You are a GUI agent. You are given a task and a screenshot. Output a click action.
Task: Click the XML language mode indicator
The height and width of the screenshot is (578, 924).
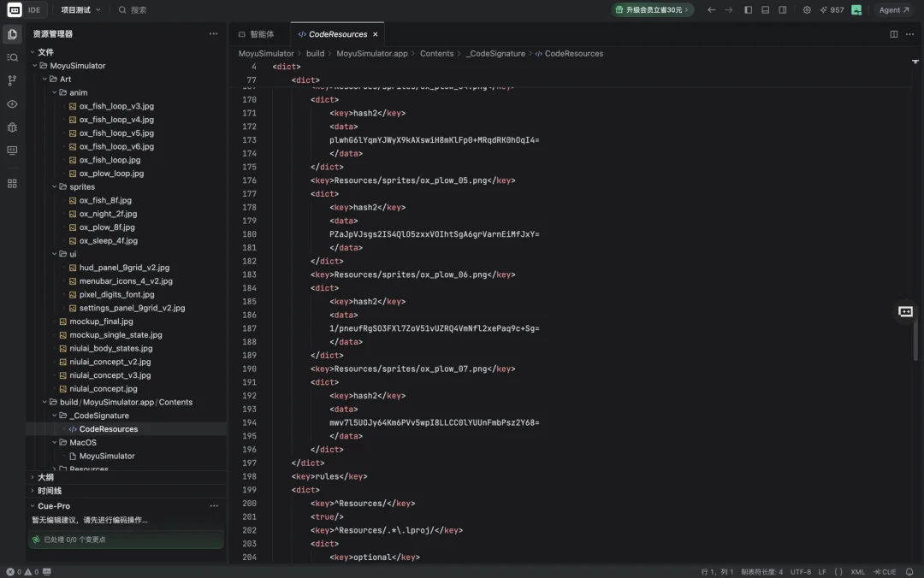(x=857, y=571)
